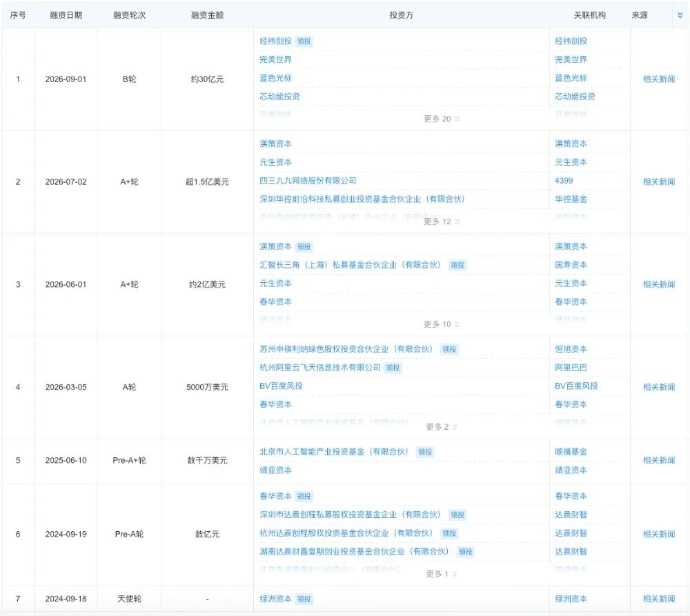Click 领投 tag beside 杭州阿里云飞天信息技术有限公司
The width and height of the screenshot is (690, 616).
pyautogui.click(x=393, y=368)
